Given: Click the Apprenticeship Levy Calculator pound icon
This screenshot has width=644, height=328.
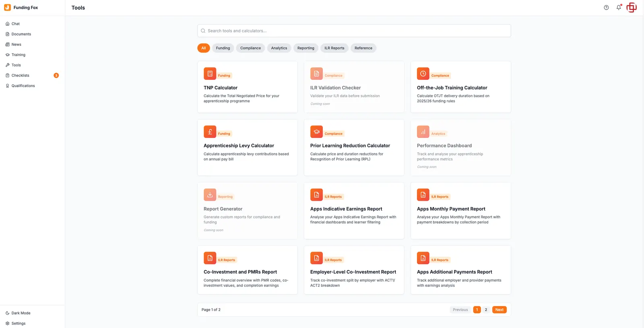Looking at the screenshot, I should [210, 132].
